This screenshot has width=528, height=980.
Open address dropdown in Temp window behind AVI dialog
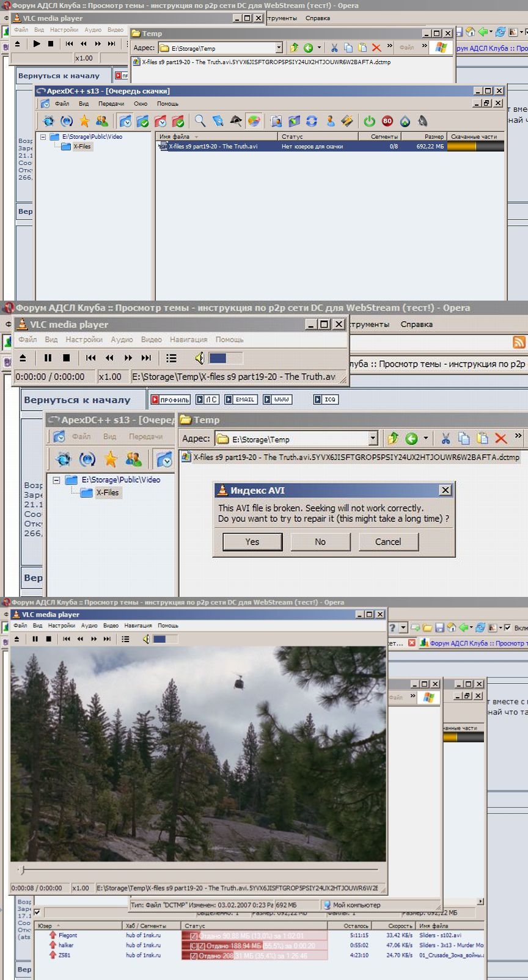[x=373, y=439]
